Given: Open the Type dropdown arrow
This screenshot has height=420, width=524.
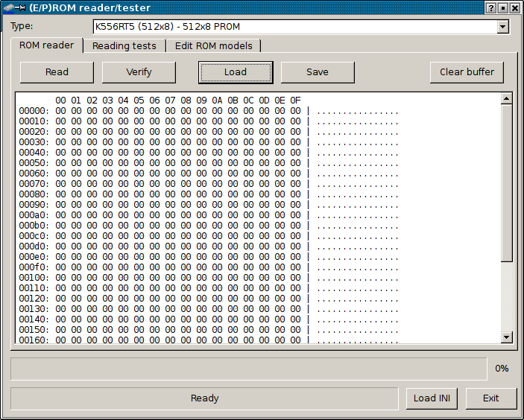Looking at the screenshot, I should click(502, 27).
